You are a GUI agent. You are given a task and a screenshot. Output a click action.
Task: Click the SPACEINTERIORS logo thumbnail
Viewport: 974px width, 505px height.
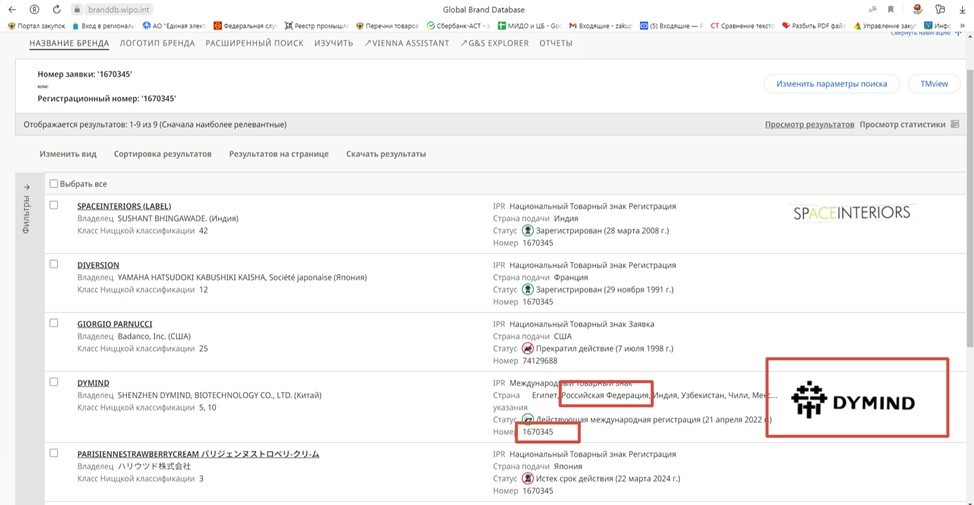tap(852, 213)
